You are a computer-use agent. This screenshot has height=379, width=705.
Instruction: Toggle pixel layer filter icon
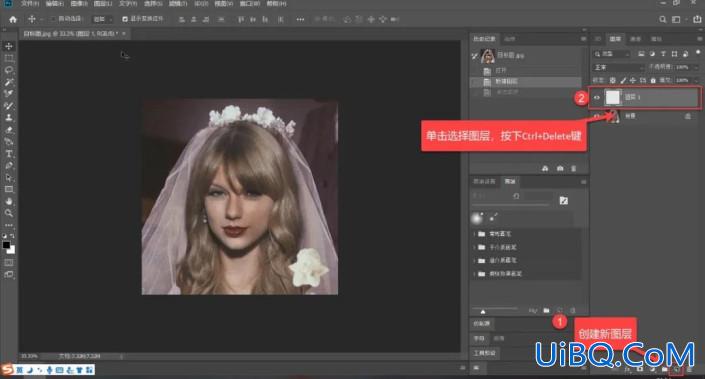point(641,54)
